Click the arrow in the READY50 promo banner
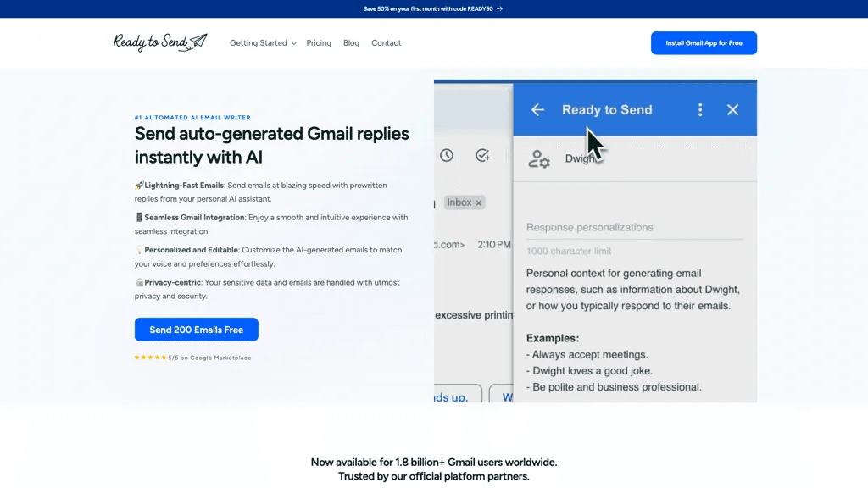The height and width of the screenshot is (488, 868). 500,8
